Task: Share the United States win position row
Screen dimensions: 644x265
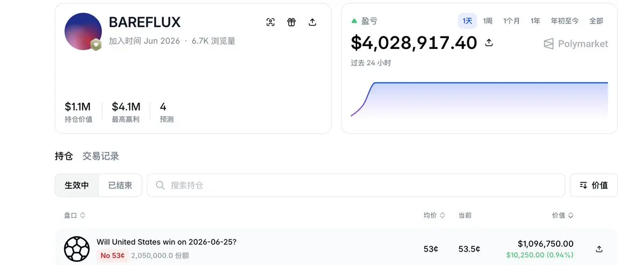Action: click(599, 249)
